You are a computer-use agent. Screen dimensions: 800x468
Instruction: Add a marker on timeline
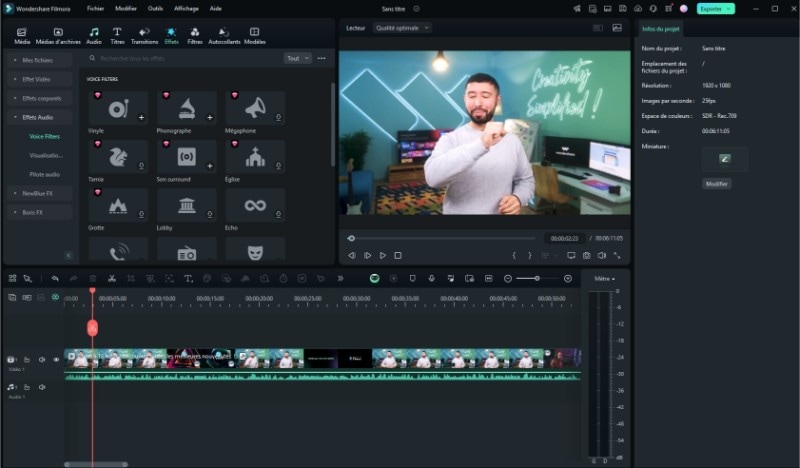click(x=412, y=278)
